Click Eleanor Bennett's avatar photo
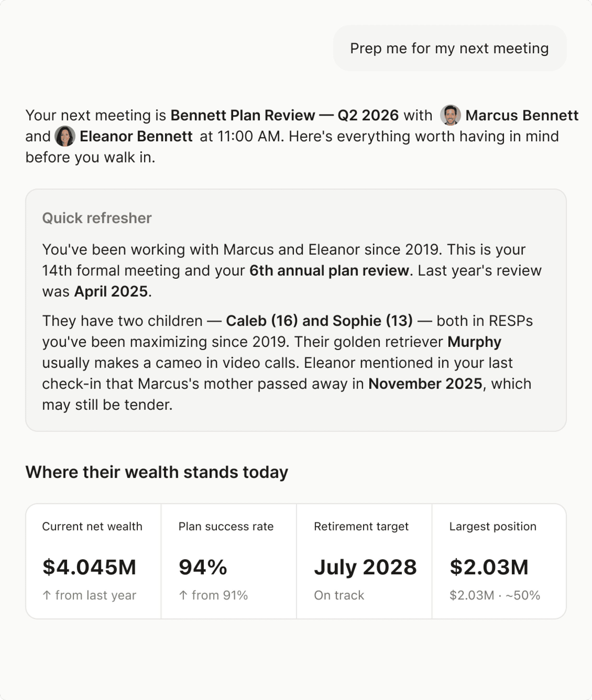592x700 pixels. (65, 136)
